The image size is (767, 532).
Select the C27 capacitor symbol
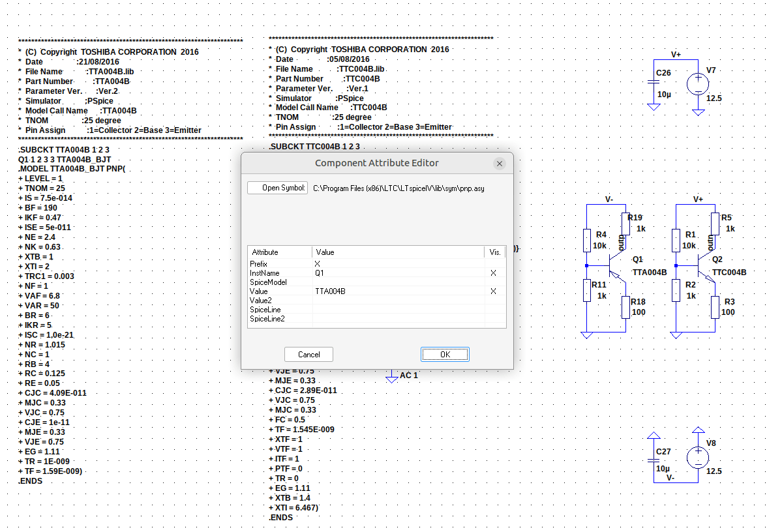coord(654,460)
